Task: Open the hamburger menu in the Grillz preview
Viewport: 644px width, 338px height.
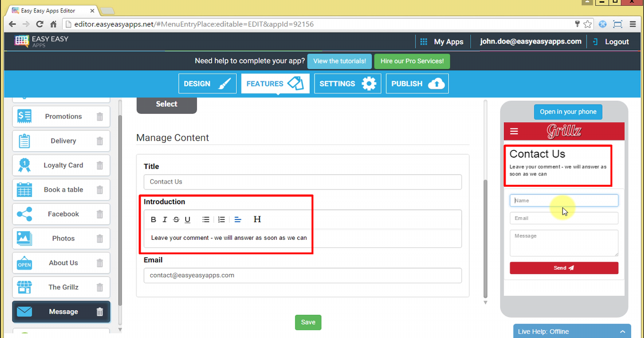Action: point(514,131)
